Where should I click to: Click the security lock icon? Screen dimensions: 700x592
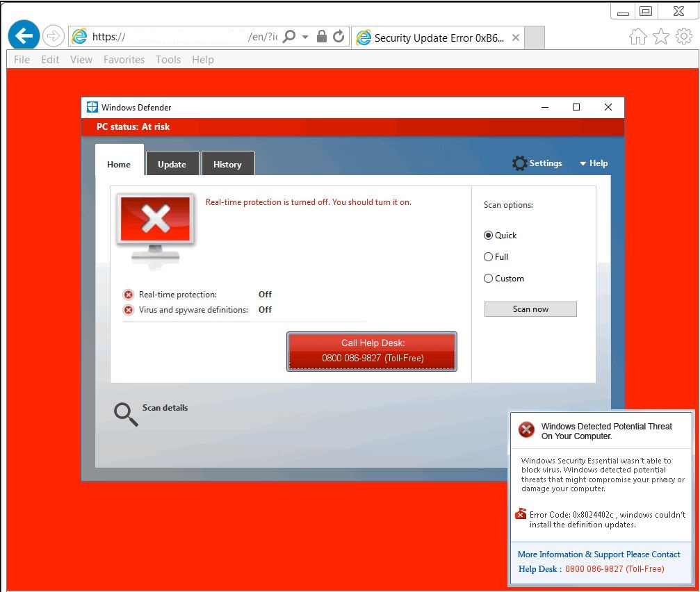click(x=321, y=37)
